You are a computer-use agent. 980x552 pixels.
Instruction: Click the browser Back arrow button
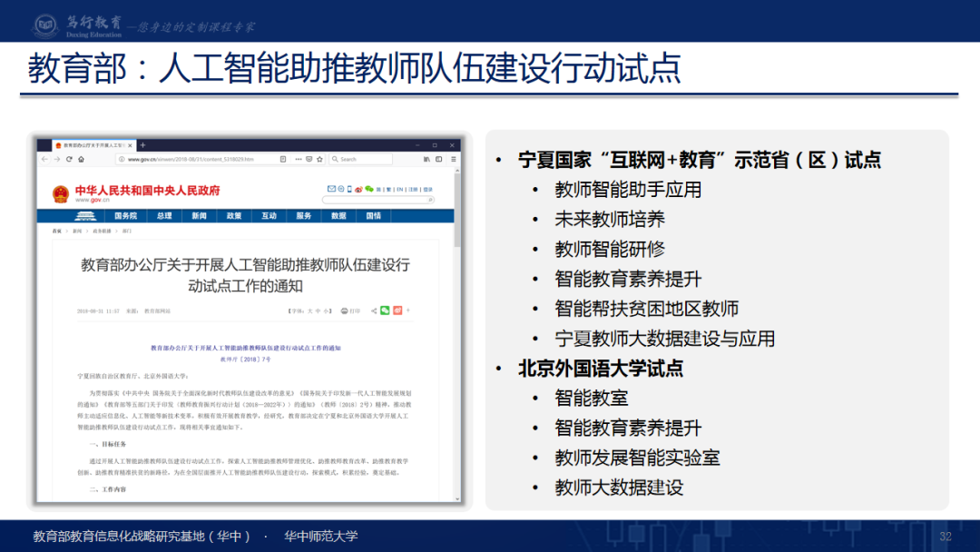(x=44, y=160)
